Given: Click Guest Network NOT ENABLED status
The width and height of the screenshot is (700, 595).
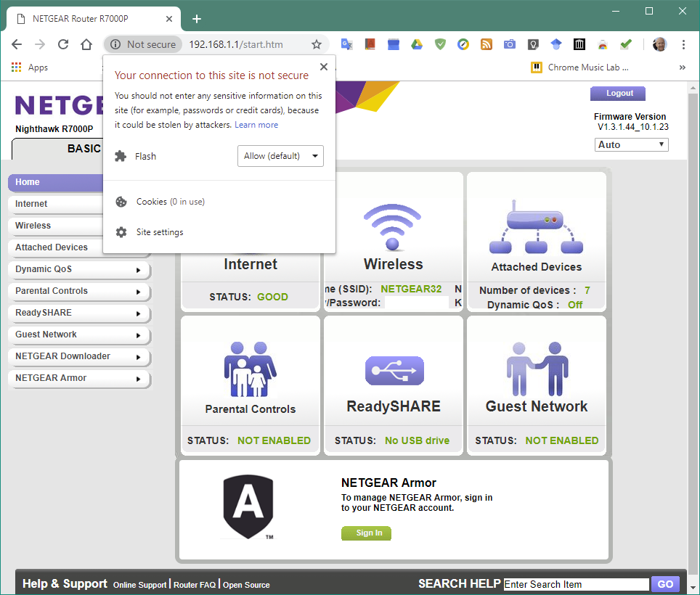Looking at the screenshot, I should click(562, 440).
